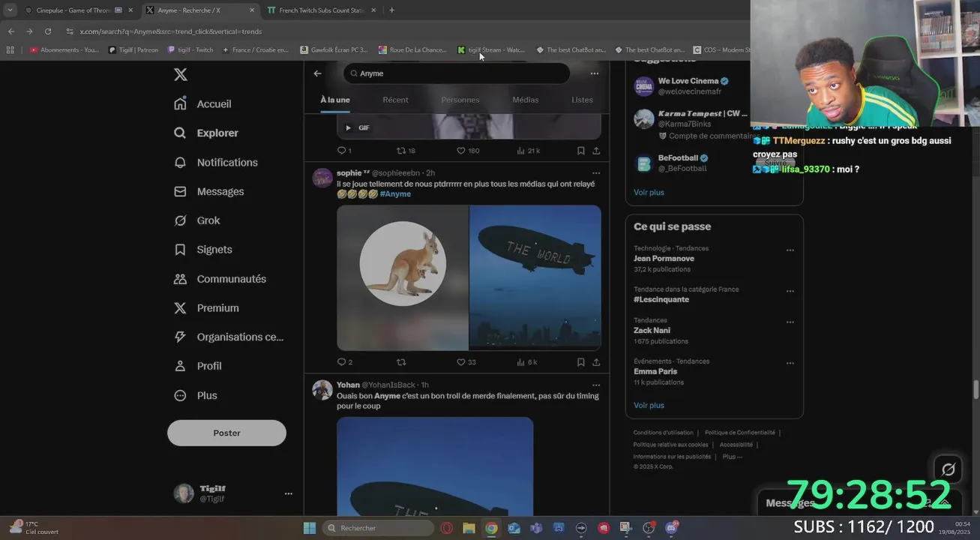The width and height of the screenshot is (980, 540).
Task: Click Voir plus under suggestions
Action: pyautogui.click(x=649, y=192)
